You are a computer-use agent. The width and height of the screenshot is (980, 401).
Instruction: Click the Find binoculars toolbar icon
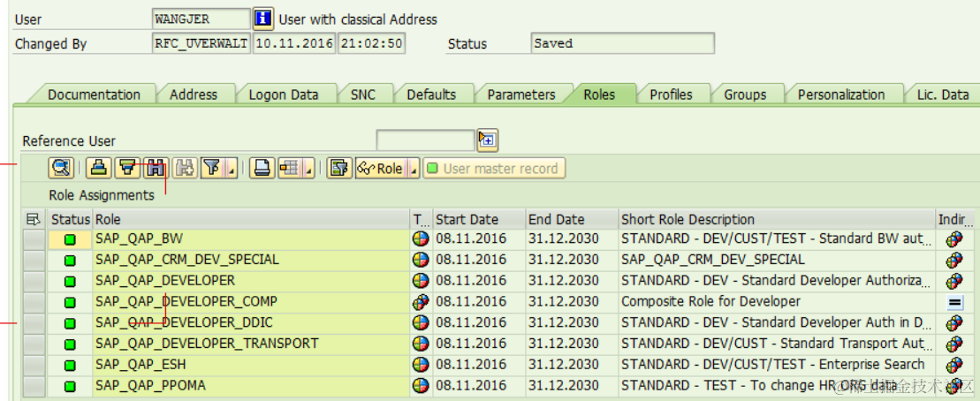tap(156, 168)
